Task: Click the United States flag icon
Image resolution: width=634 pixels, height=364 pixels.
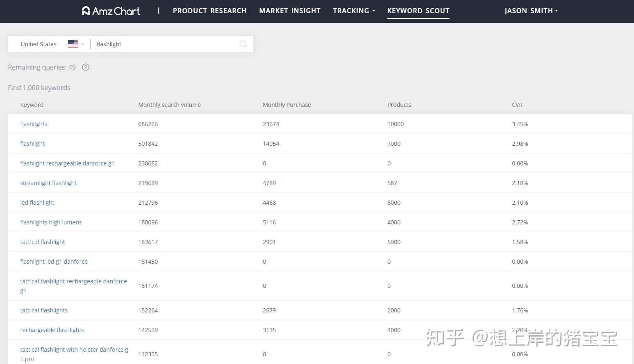Action: (73, 44)
